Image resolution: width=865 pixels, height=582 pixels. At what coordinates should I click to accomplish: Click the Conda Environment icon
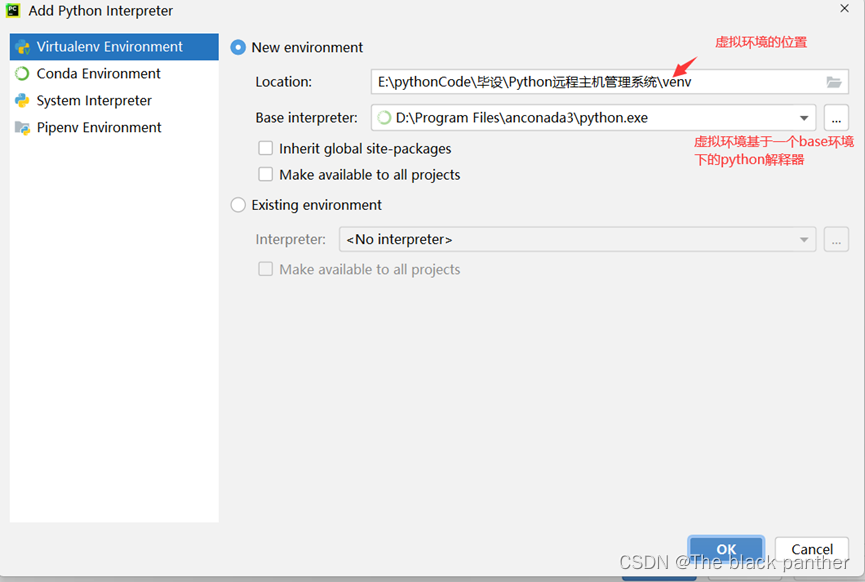pos(22,73)
